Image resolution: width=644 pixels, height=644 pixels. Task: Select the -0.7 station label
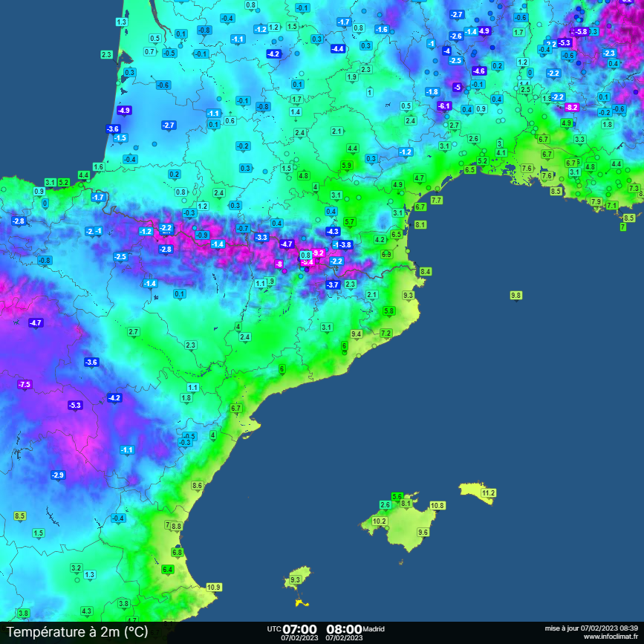coord(243,229)
